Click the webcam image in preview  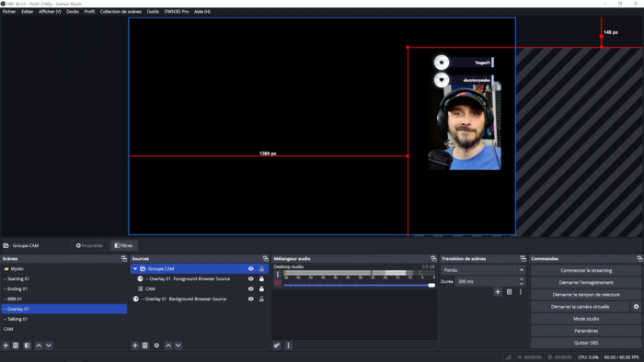click(x=465, y=126)
